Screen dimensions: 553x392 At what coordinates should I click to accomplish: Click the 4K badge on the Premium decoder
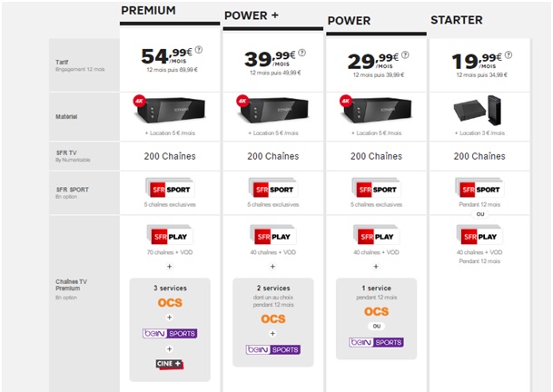point(141,101)
